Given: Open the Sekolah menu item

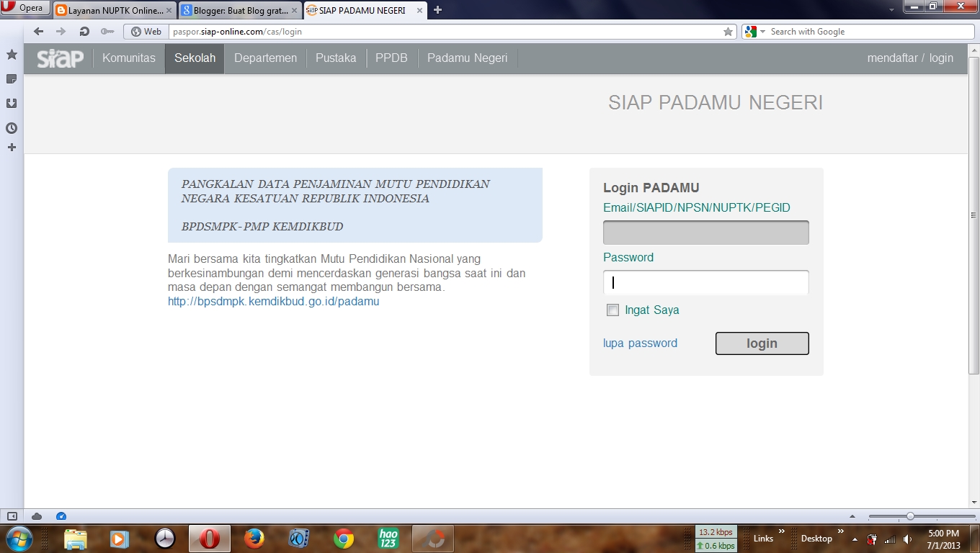Looking at the screenshot, I should click(x=195, y=58).
